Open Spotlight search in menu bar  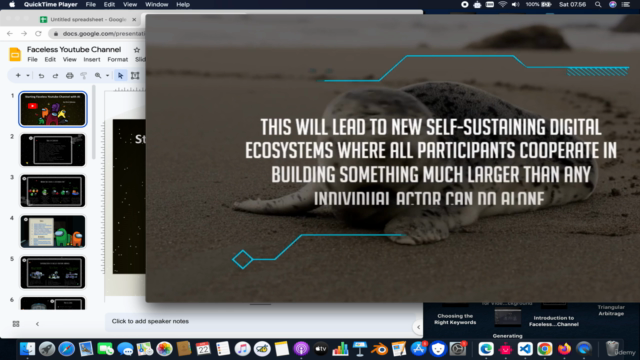click(598, 4)
